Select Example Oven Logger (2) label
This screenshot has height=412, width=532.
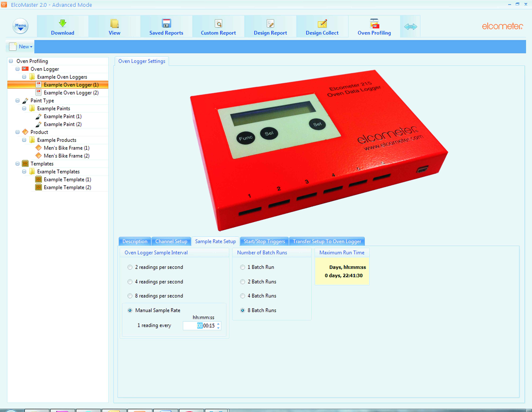point(71,93)
